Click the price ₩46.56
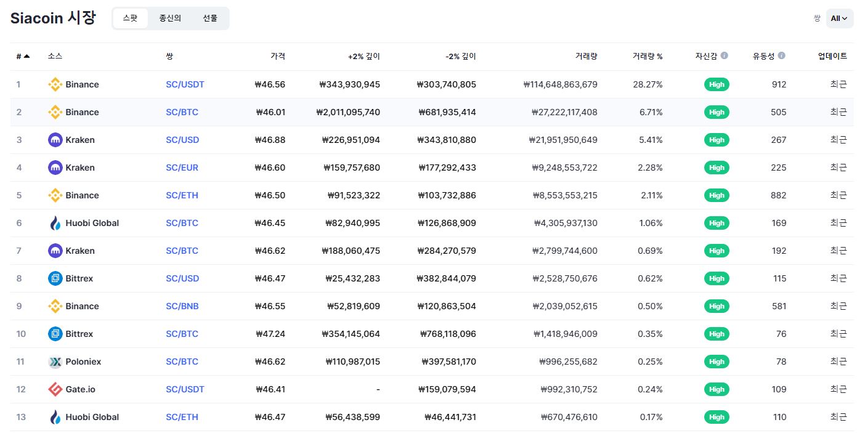 (270, 84)
